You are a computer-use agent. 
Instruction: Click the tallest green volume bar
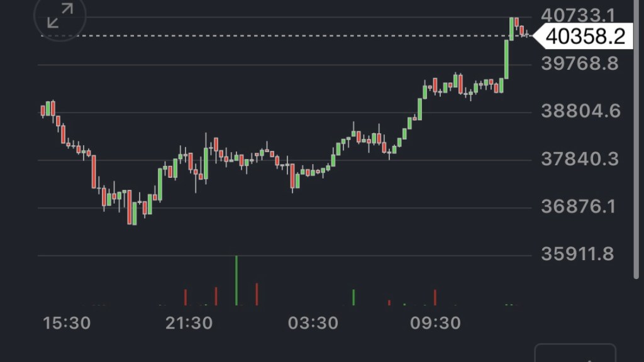coord(236,280)
